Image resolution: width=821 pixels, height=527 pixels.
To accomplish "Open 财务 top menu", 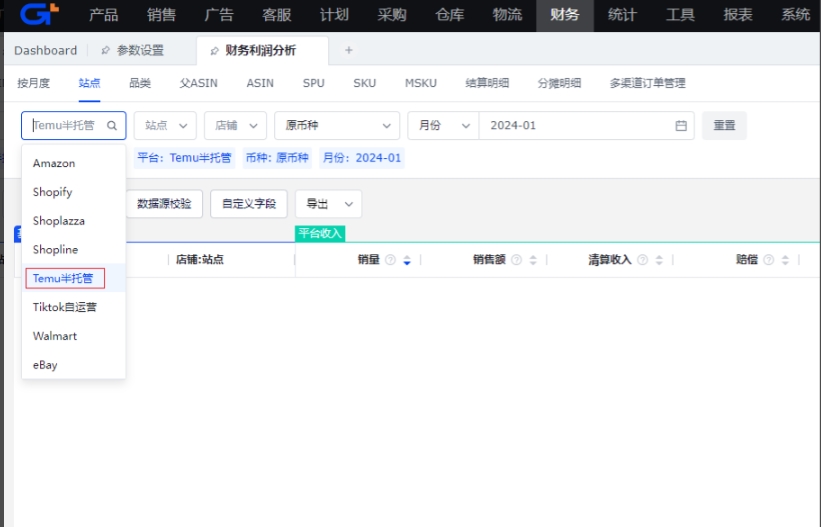I will pos(565,15).
